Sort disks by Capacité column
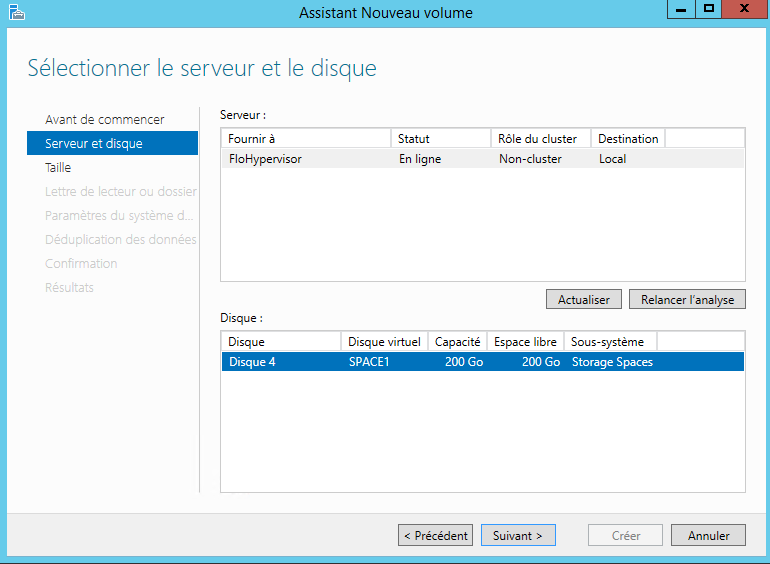Viewport: 770px width, 564px height. (458, 342)
